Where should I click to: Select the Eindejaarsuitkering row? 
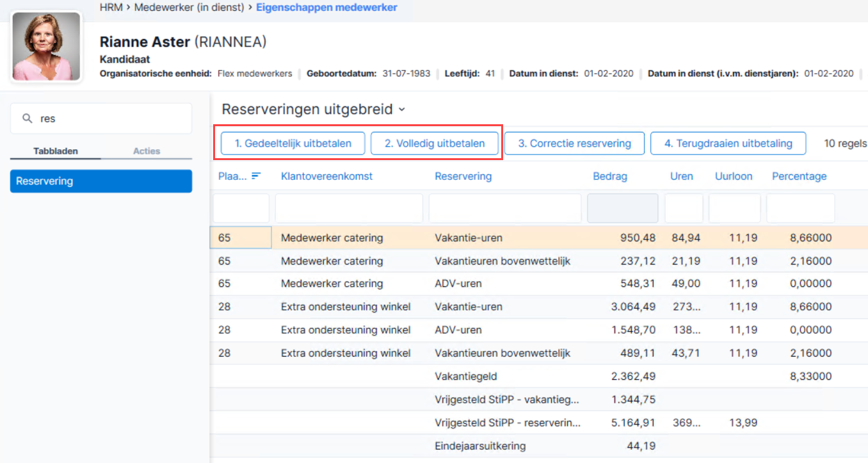pyautogui.click(x=539, y=446)
